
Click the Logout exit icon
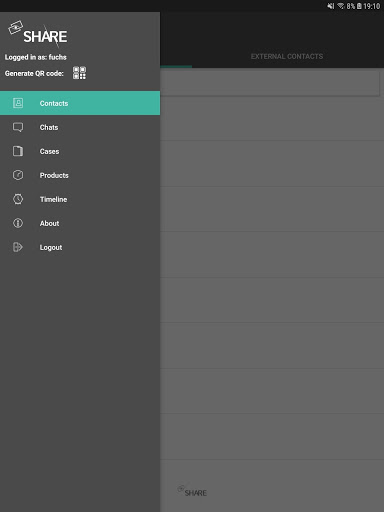tap(18, 247)
